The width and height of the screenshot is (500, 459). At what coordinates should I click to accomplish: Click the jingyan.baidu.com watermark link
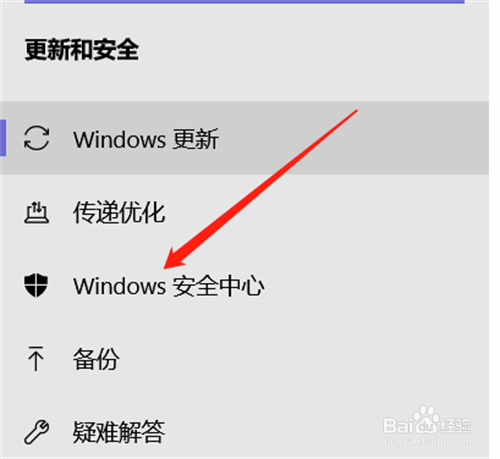tap(427, 442)
